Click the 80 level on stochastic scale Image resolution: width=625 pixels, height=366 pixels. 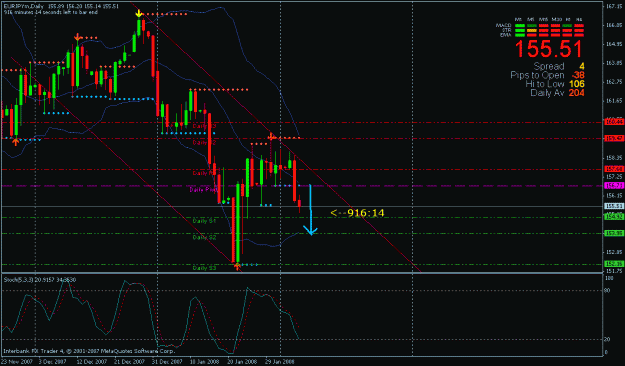607,291
